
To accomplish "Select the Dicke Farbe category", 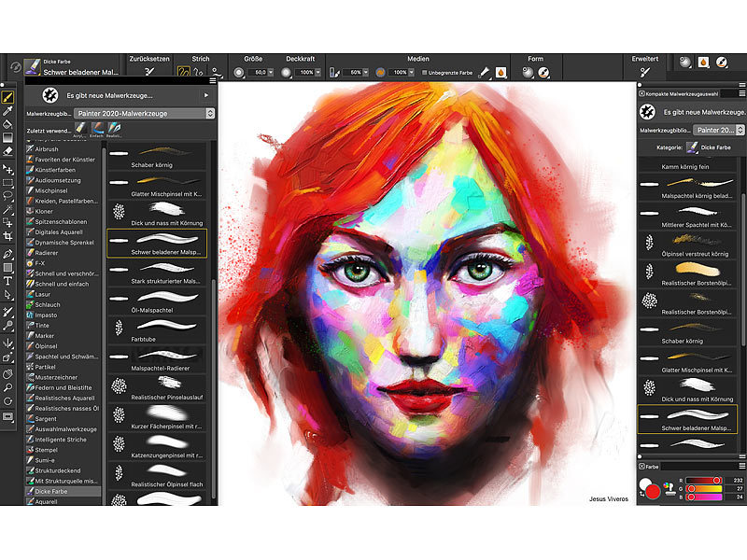I will 63,491.
